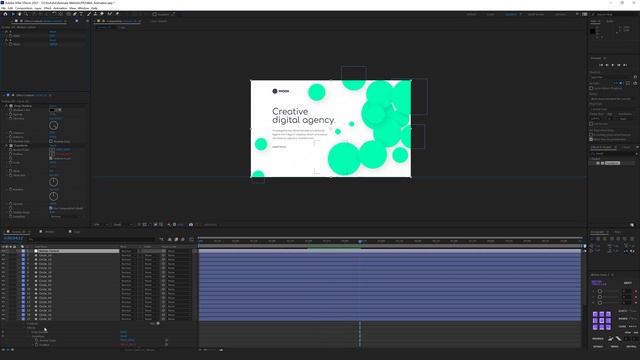Toggle If caching, play cached frames checkbox
This screenshot has height=360, width=640.
click(591, 135)
